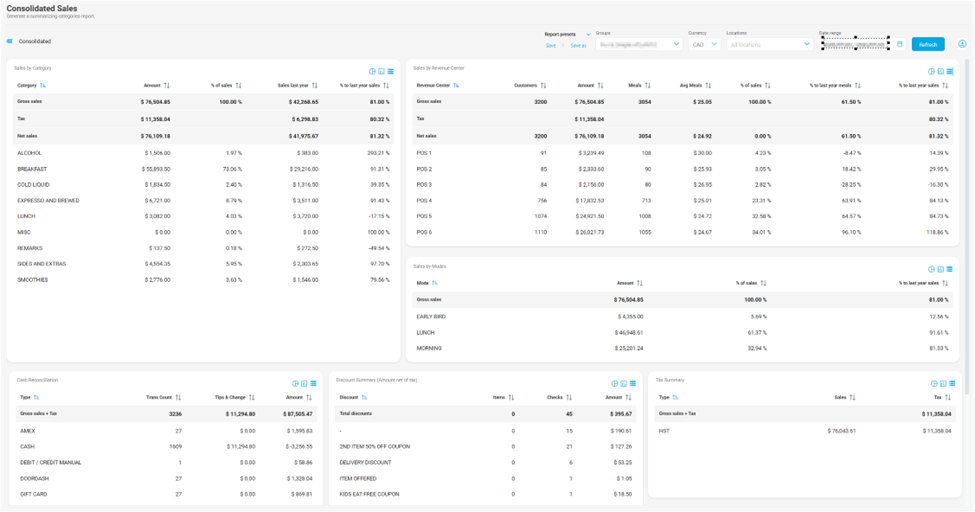This screenshot has width=975, height=512.
Task: Select the AMEX payment type row
Action: (166, 431)
